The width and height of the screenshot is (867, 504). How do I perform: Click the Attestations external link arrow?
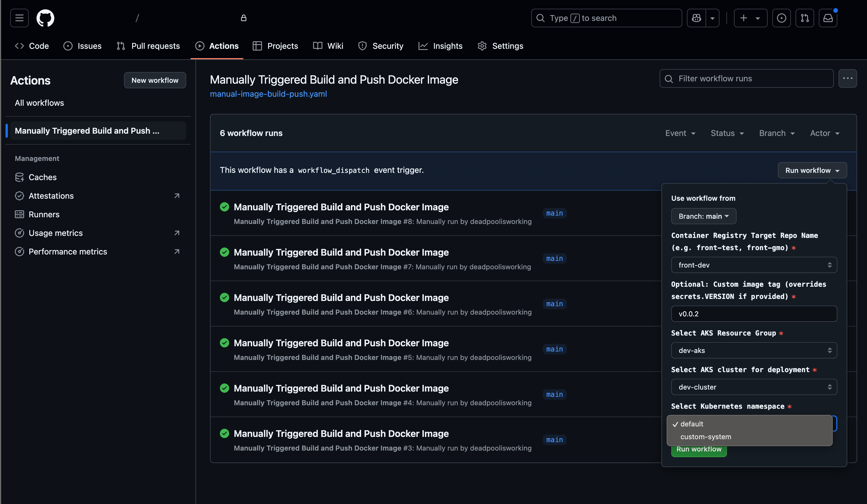(177, 196)
